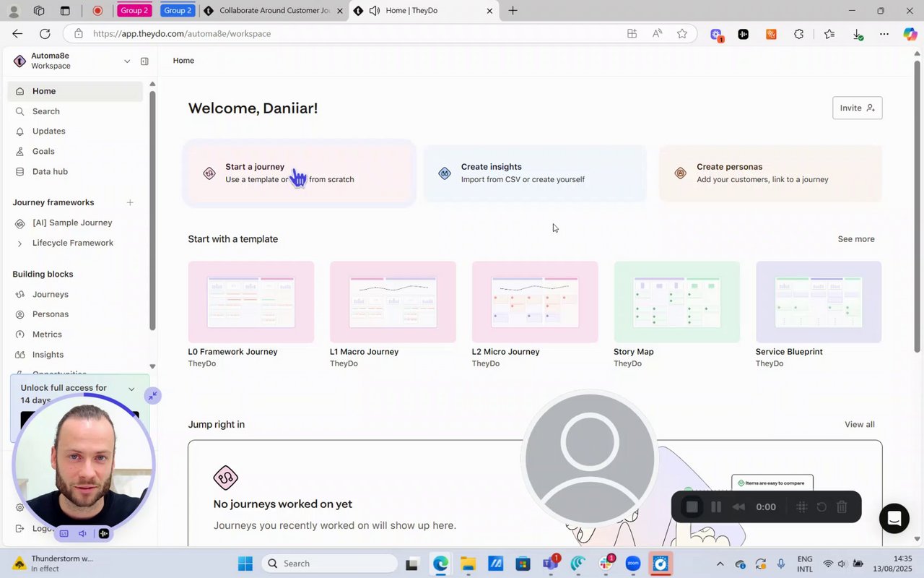The width and height of the screenshot is (924, 578).
Task: Stop the recording in recorder bar
Action: (692, 507)
